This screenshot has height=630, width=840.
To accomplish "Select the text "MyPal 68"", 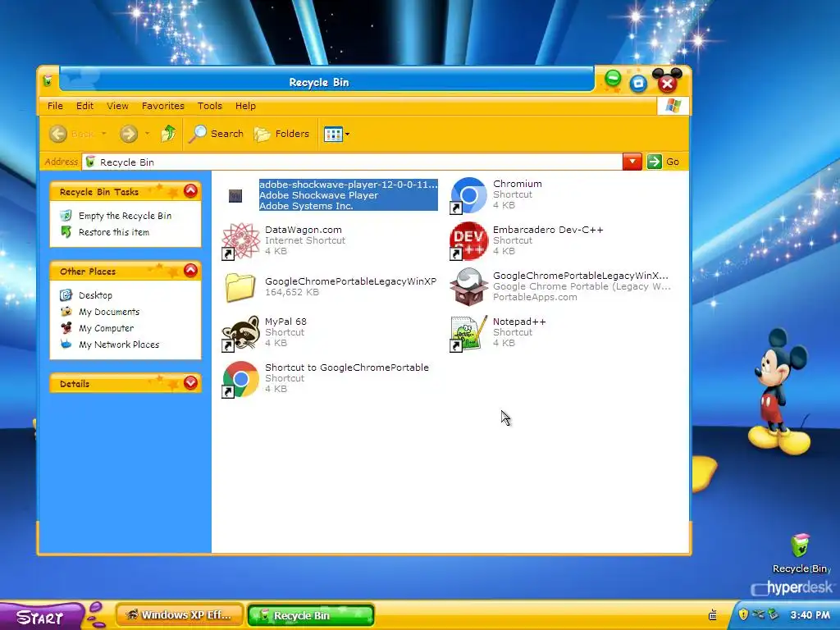I will (285, 322).
